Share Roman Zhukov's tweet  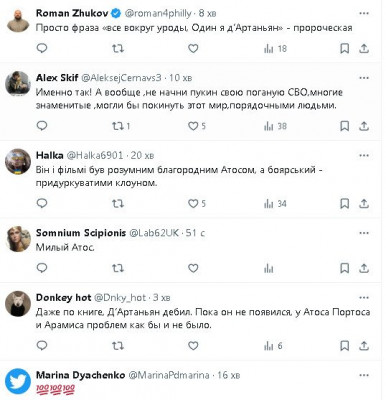(x=364, y=49)
